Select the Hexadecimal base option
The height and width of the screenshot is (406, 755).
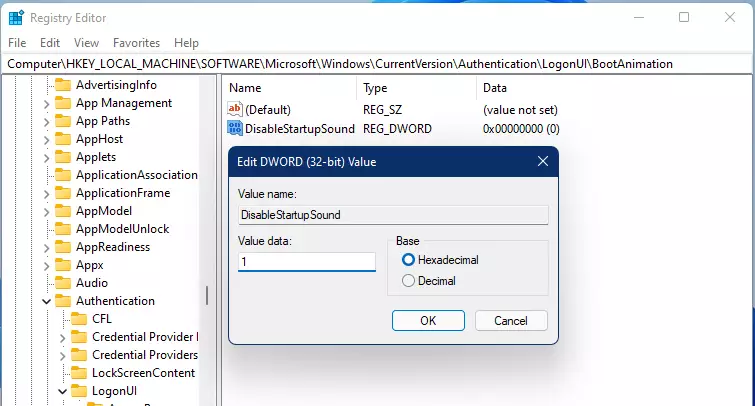[440, 260]
